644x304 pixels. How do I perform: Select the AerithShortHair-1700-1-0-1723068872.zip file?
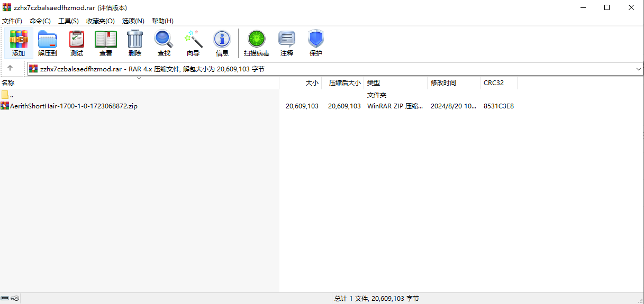tap(74, 106)
